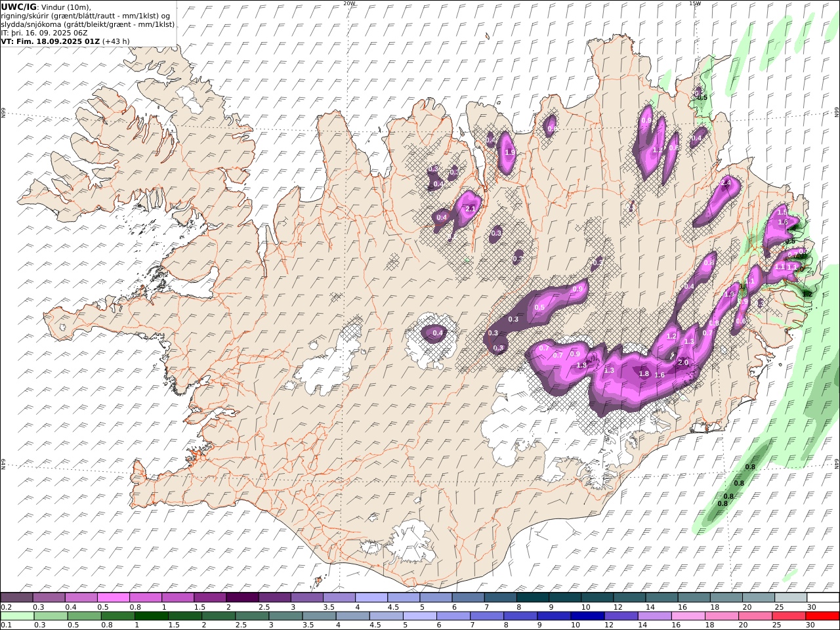
Task: Pick dark teal upper swatch between 8 and 9
Action: pyautogui.click(x=532, y=598)
